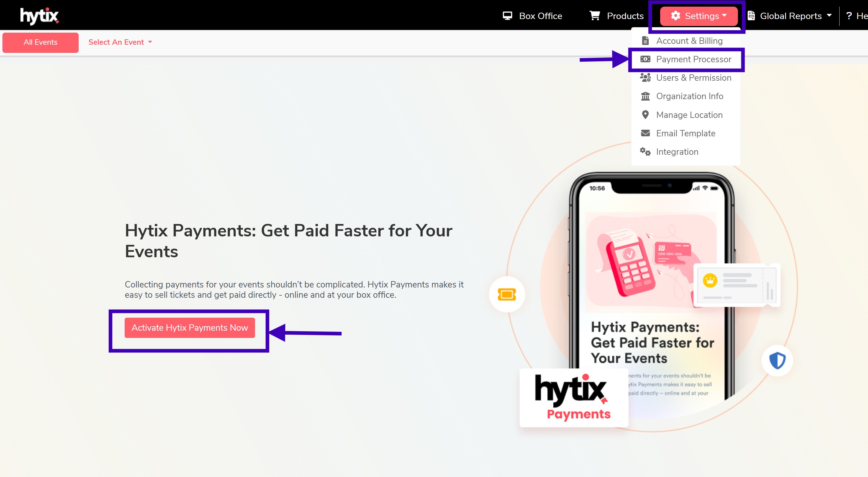
Task: Click the Integration gears icon
Action: click(x=645, y=152)
